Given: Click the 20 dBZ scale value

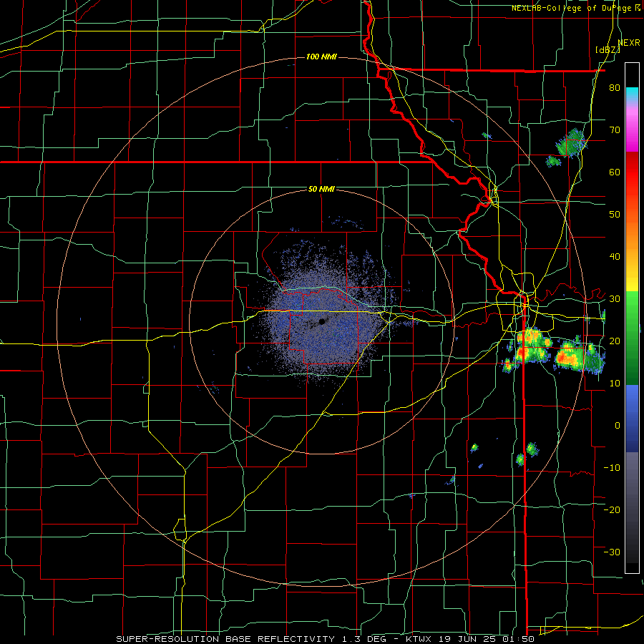Looking at the screenshot, I should tap(615, 341).
